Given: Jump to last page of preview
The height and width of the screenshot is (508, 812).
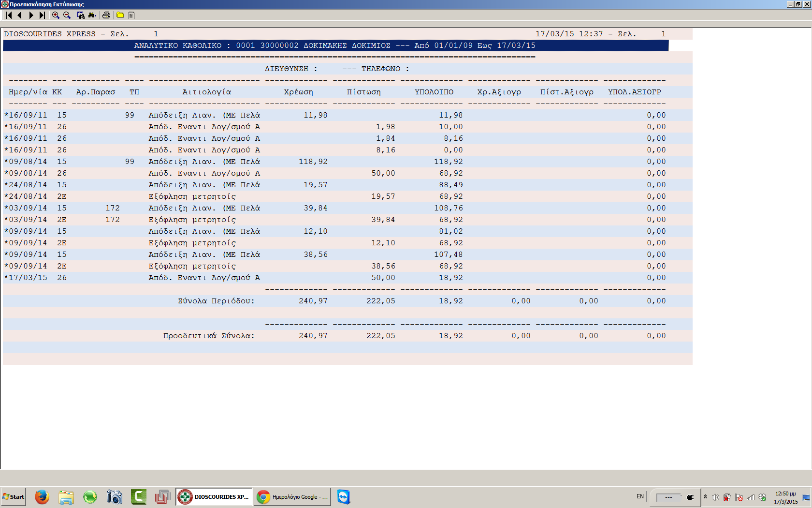Looking at the screenshot, I should click(42, 15).
